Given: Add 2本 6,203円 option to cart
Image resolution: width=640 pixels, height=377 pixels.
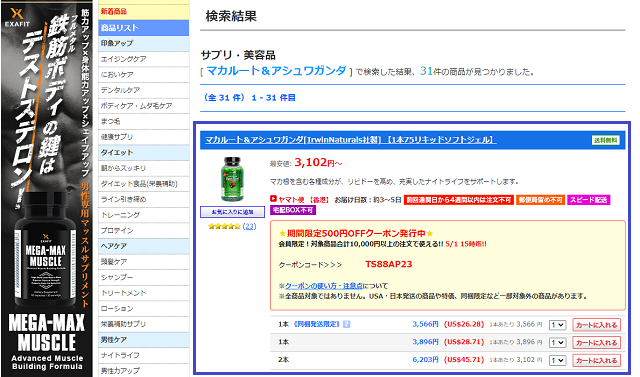Looking at the screenshot, I should tap(596, 360).
